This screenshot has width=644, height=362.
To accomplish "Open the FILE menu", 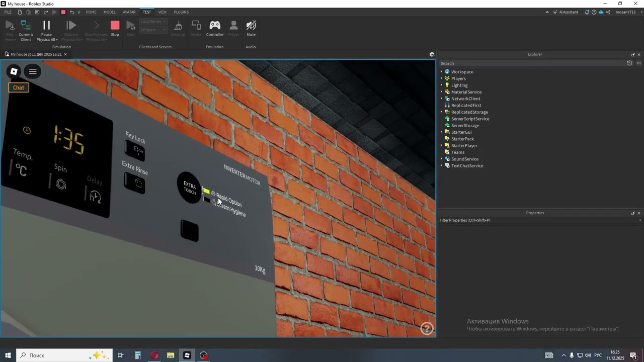I will pos(8,12).
